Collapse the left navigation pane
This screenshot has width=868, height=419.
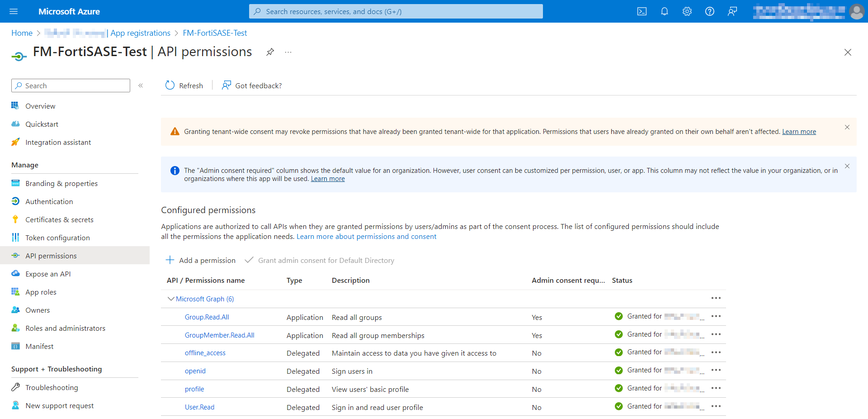coord(141,86)
